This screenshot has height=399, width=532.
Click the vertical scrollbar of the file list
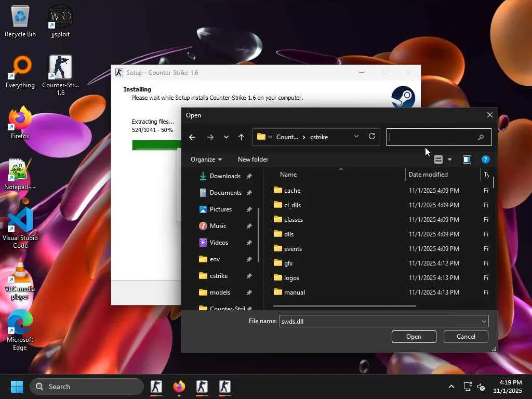(494, 182)
